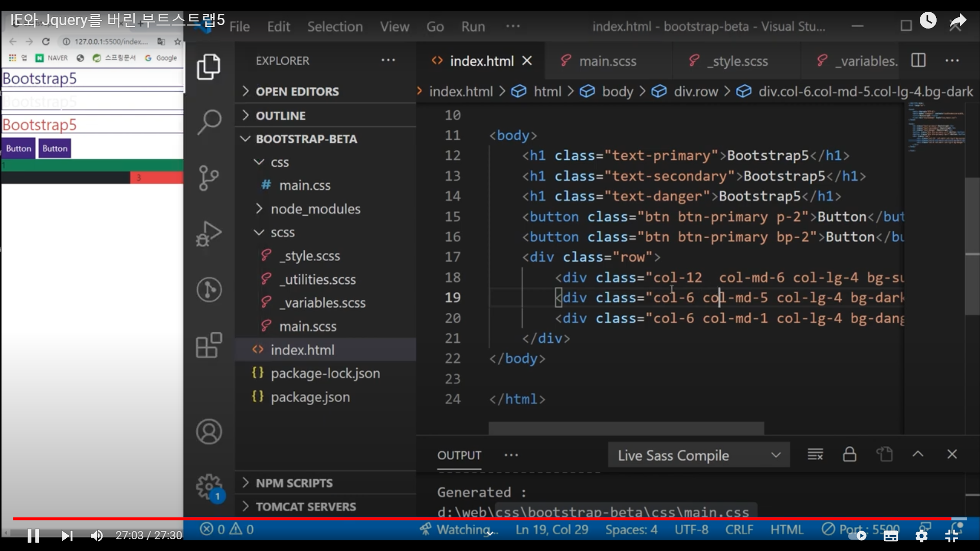The width and height of the screenshot is (980, 551).
Task: Open Live Sass Compile output dropdown
Action: pos(698,455)
